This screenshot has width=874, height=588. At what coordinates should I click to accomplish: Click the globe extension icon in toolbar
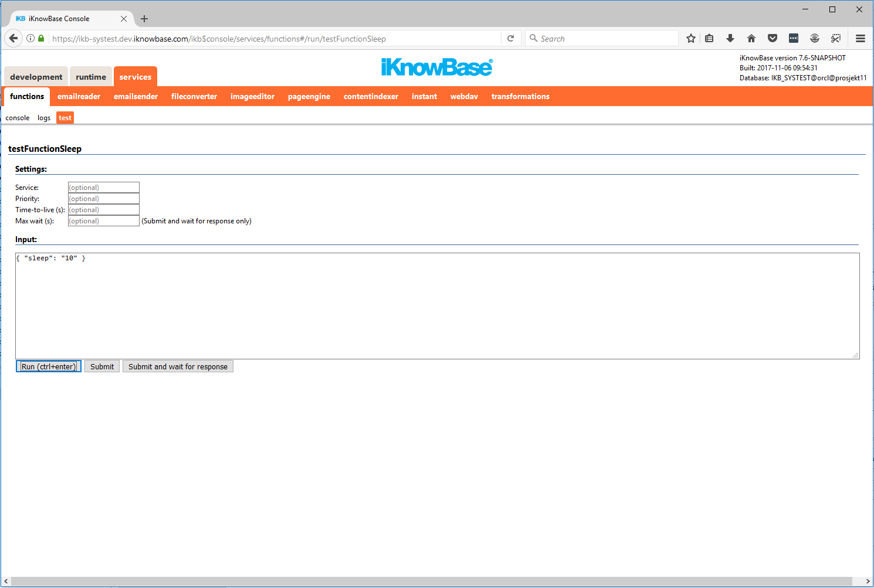(815, 39)
